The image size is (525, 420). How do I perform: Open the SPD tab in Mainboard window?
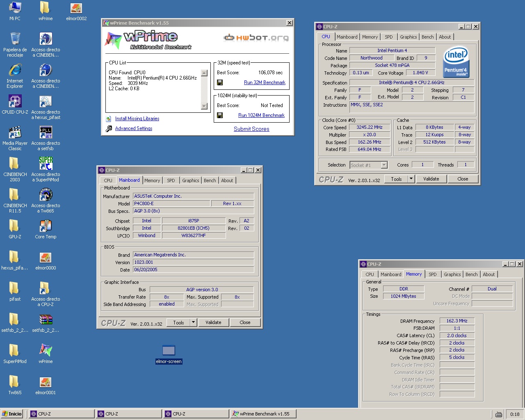(171, 180)
